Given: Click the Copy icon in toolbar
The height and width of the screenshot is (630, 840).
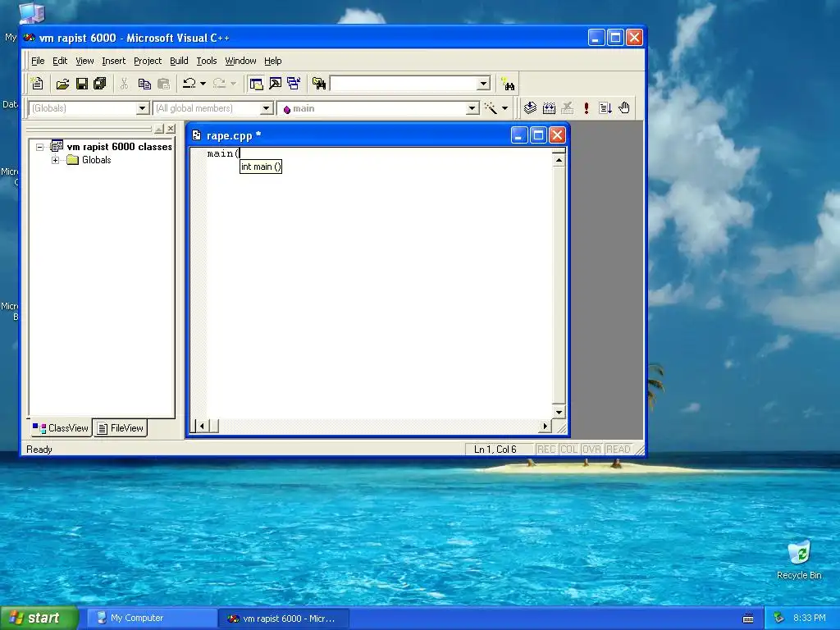Looking at the screenshot, I should click(144, 84).
